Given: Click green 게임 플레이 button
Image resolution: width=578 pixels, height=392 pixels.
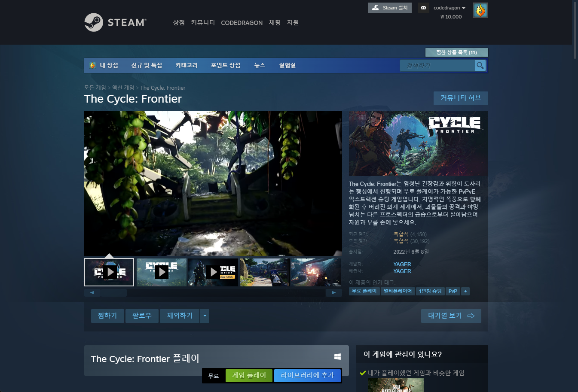Looking at the screenshot, I should tap(249, 375).
